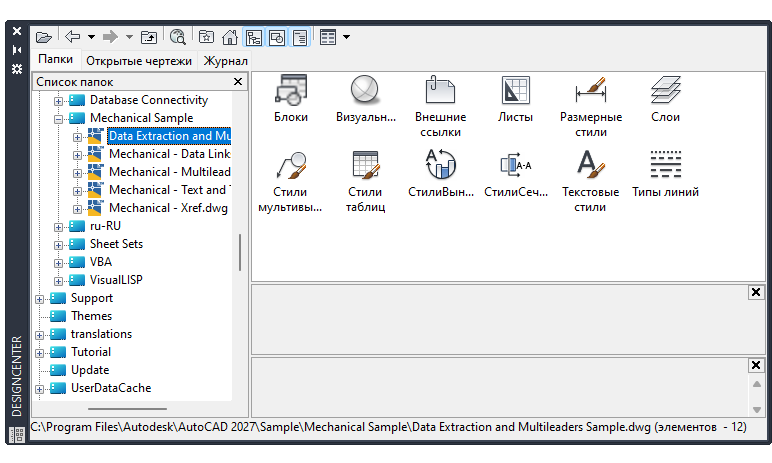Switch to the Папки tab
The width and height of the screenshot is (772, 463).
coord(56,60)
